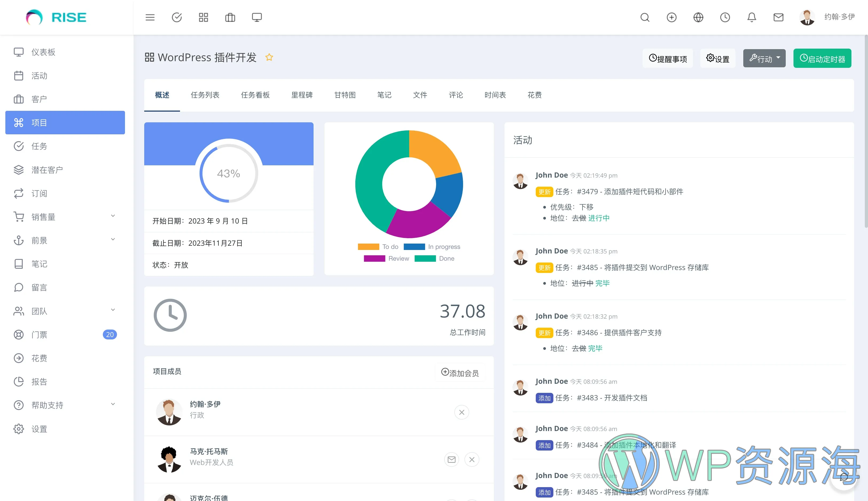Toggle the To do legend swatch
868x501 pixels.
[369, 247]
